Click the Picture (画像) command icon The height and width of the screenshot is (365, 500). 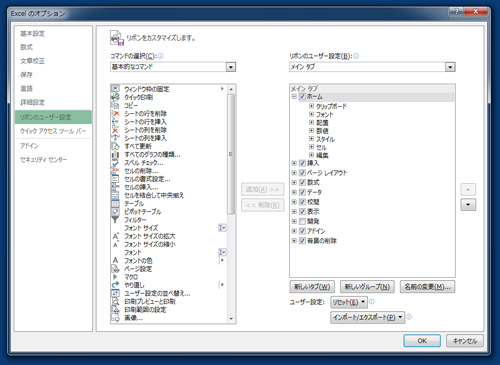(115, 318)
